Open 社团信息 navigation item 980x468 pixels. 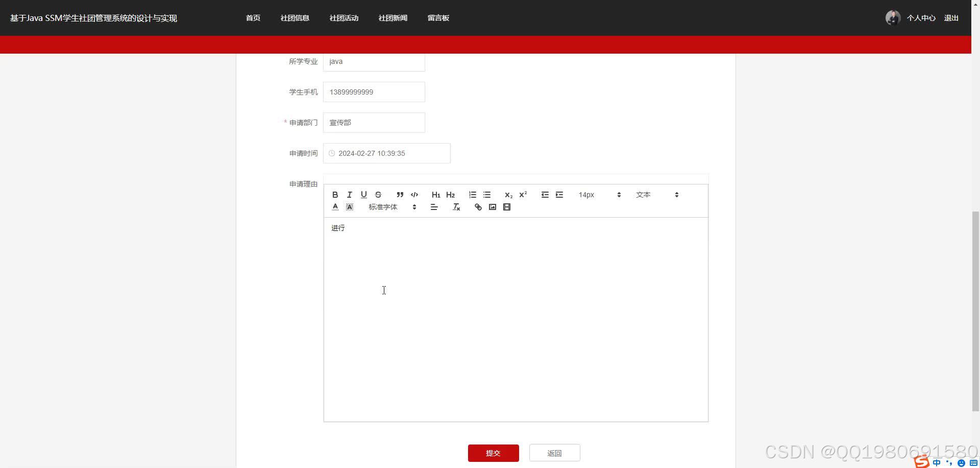click(295, 18)
